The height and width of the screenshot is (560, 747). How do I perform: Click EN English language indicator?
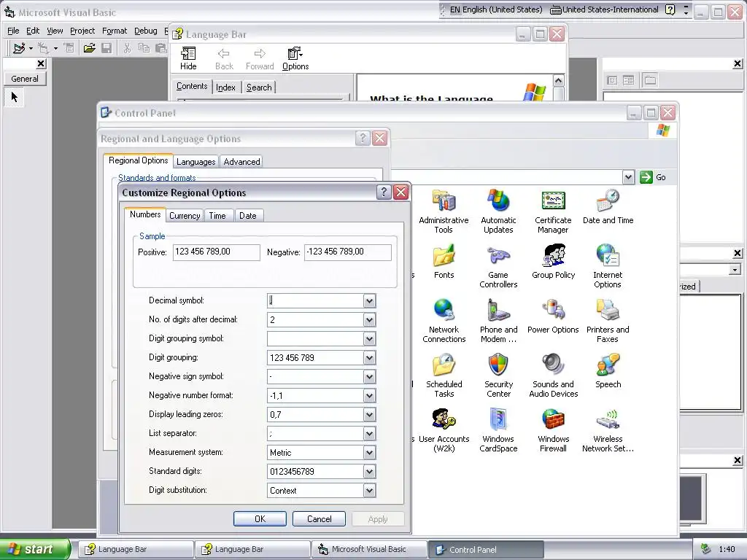point(495,9)
